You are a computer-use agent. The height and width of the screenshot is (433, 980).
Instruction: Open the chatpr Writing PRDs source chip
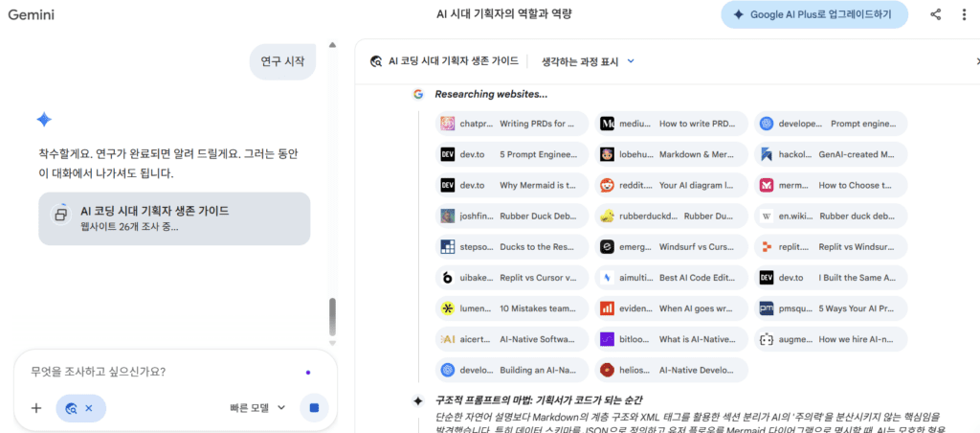pos(512,124)
